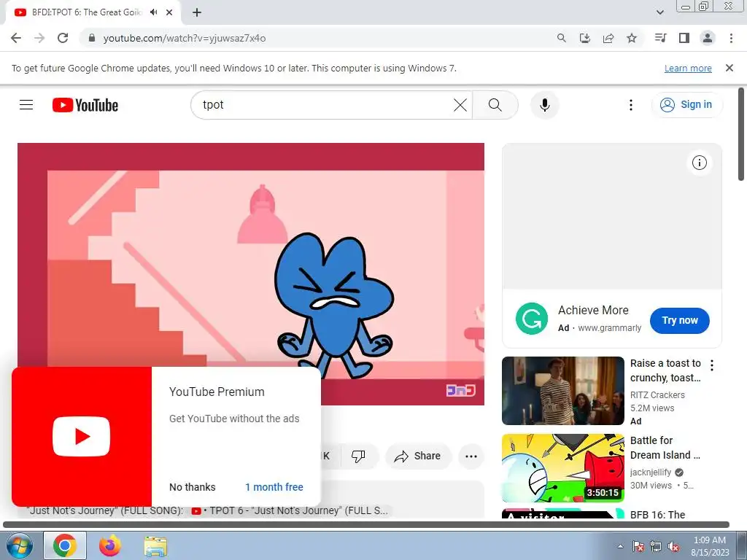Open the Achieve More ad title
The width and height of the screenshot is (747, 560).
tap(593, 311)
